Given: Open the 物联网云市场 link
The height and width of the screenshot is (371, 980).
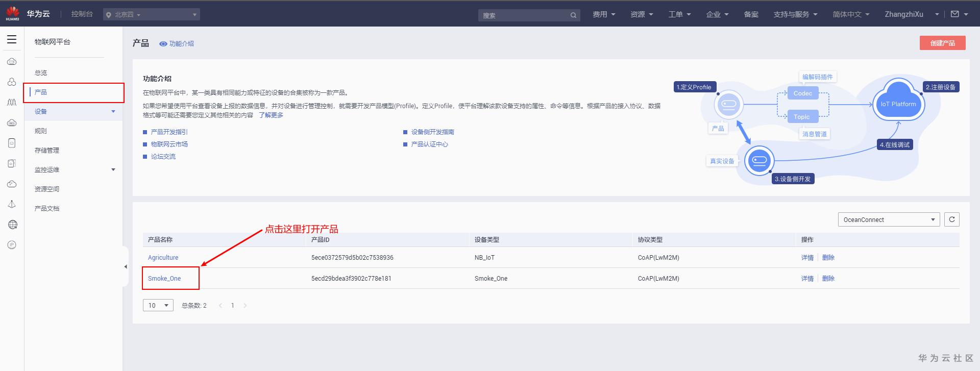Looking at the screenshot, I should tap(169, 144).
